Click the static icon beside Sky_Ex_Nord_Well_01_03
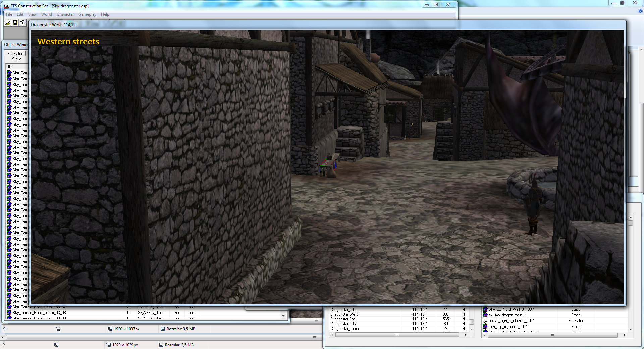The image size is (644, 349). 485,309
